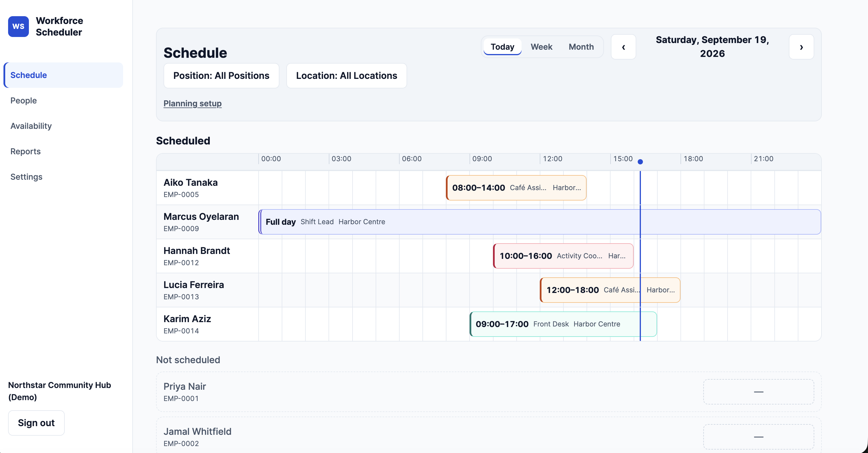Click the current time marker dot

coord(640,162)
